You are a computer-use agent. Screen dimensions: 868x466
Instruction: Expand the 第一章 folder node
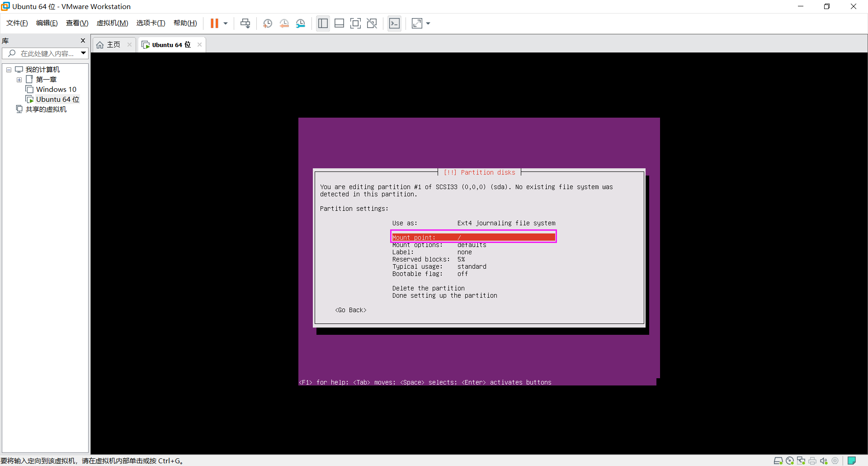[19, 80]
